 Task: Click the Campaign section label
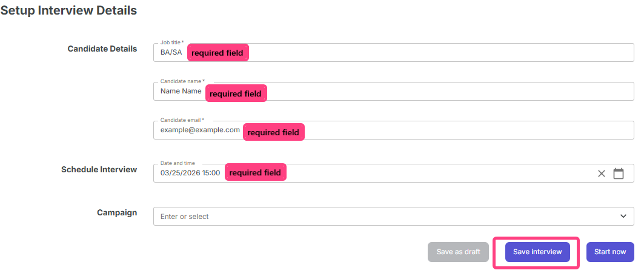point(117,212)
